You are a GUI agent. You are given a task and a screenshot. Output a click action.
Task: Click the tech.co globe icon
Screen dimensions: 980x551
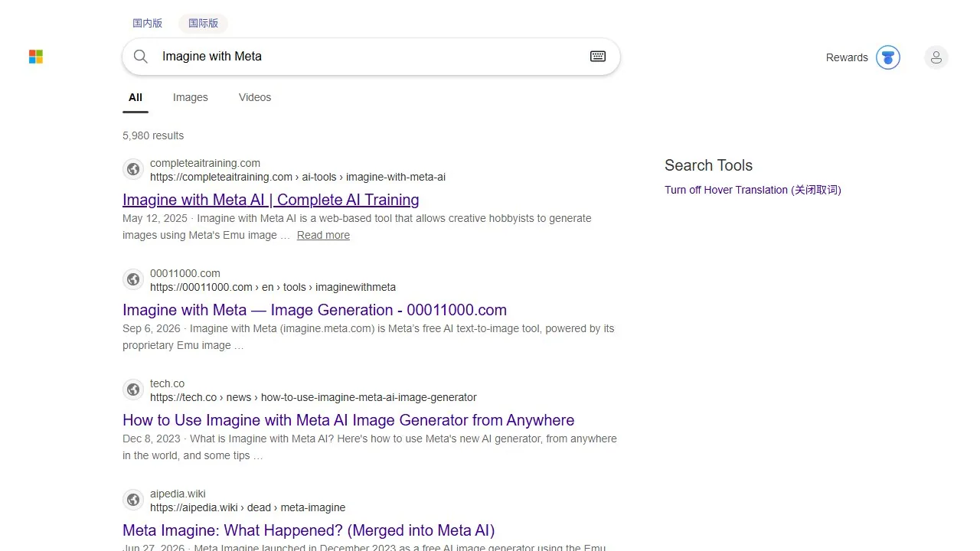(x=133, y=390)
